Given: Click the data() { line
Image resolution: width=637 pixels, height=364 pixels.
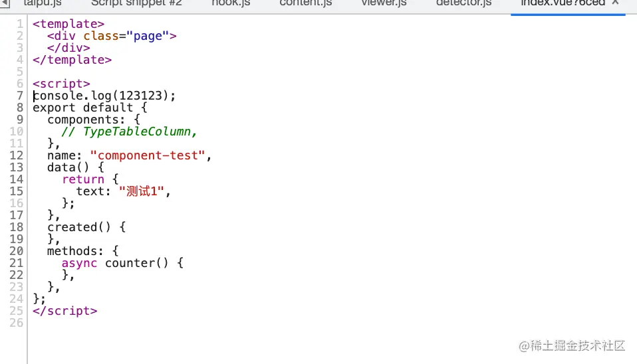Looking at the screenshot, I should (76, 167).
